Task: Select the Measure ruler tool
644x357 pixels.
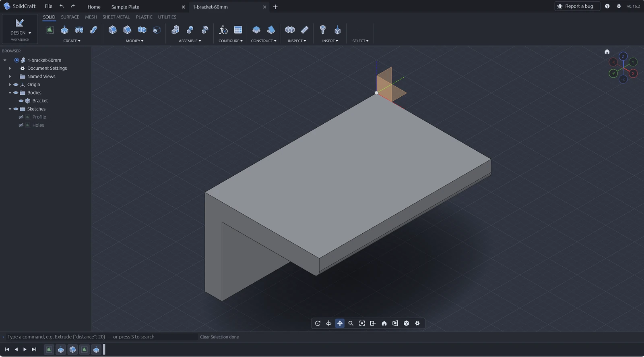Action: pos(305,30)
